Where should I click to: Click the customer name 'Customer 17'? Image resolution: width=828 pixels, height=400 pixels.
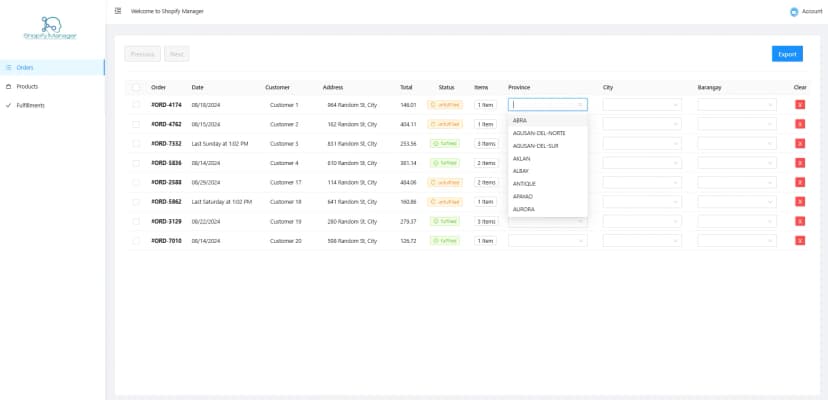coord(286,182)
